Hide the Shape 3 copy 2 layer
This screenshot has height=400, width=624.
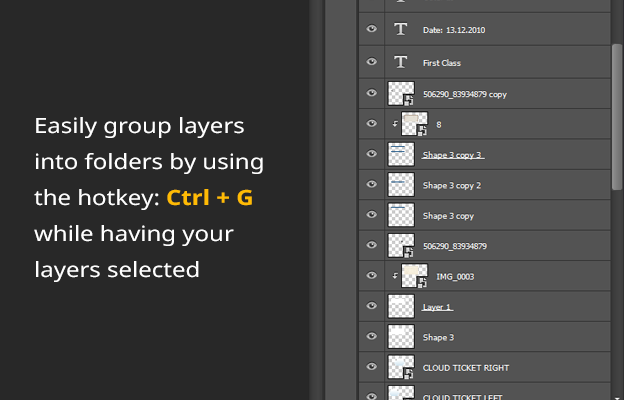pos(371,185)
